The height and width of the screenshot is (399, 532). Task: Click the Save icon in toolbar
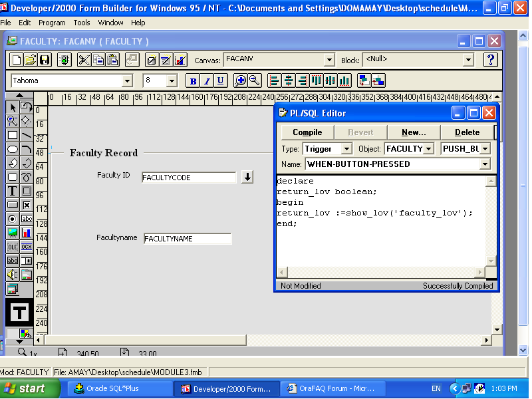[x=45, y=61]
